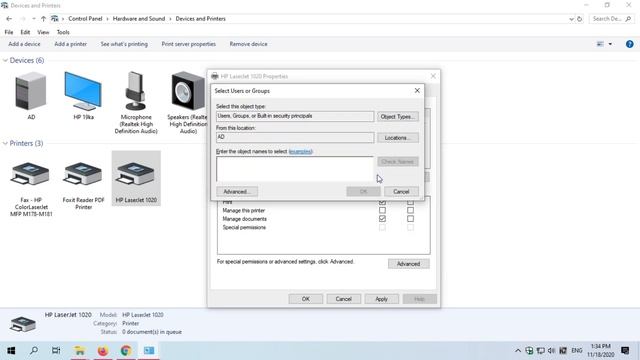Launch Firefox from taskbar

102,351
